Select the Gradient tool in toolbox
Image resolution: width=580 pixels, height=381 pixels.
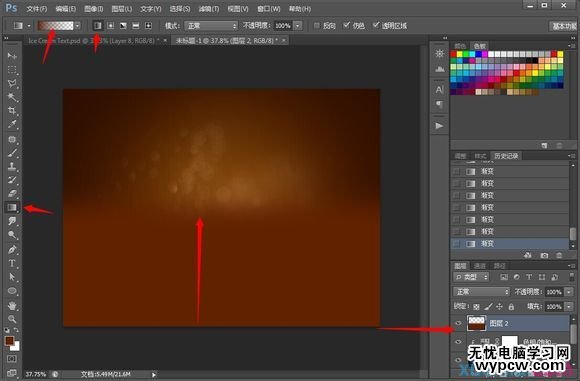[12, 207]
